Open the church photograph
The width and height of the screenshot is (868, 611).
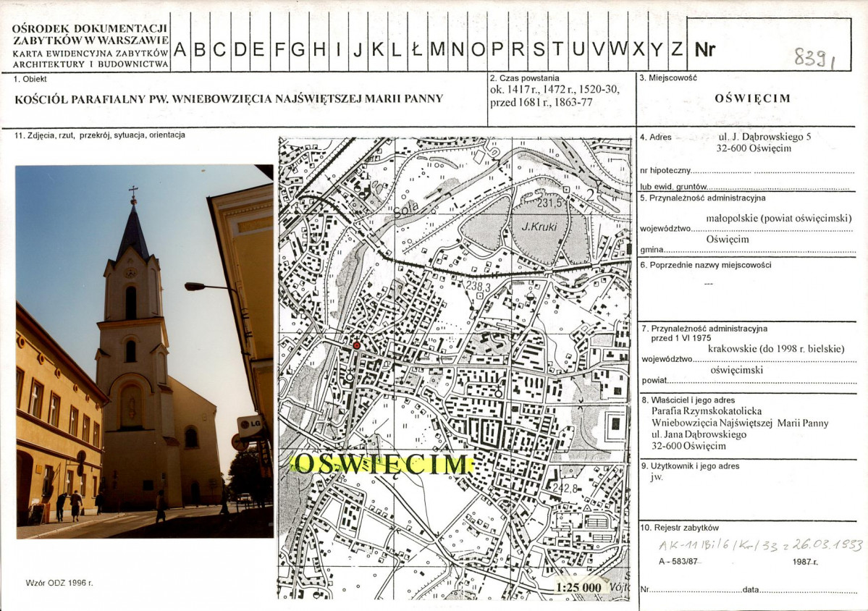click(x=144, y=351)
